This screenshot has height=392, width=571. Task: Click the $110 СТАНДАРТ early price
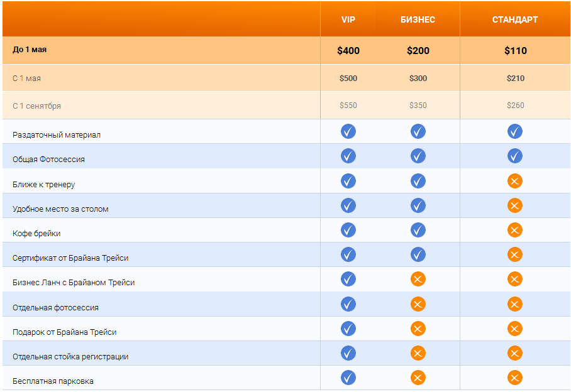(x=514, y=51)
